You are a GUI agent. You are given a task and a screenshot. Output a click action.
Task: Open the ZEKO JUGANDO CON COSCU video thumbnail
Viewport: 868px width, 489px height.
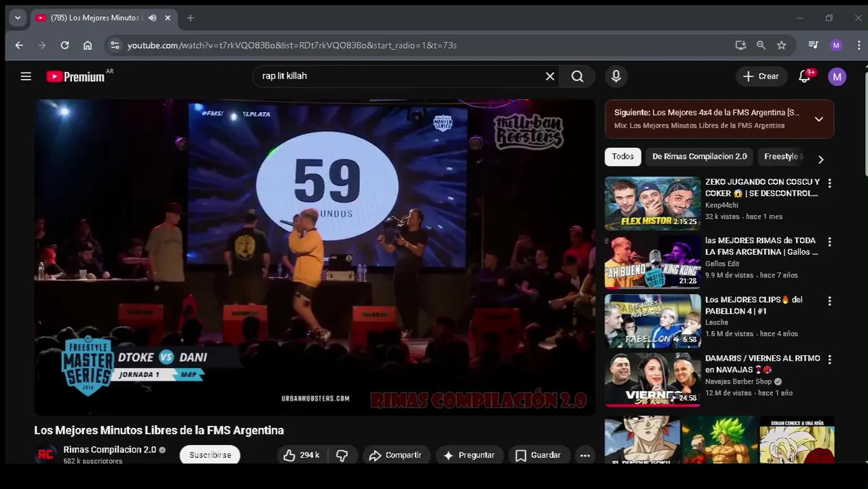[653, 203]
